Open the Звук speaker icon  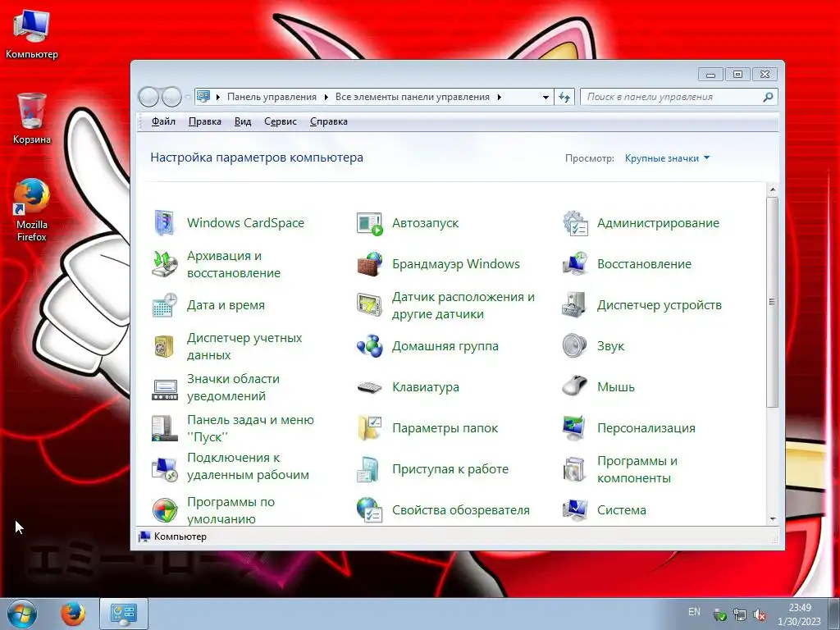(575, 347)
